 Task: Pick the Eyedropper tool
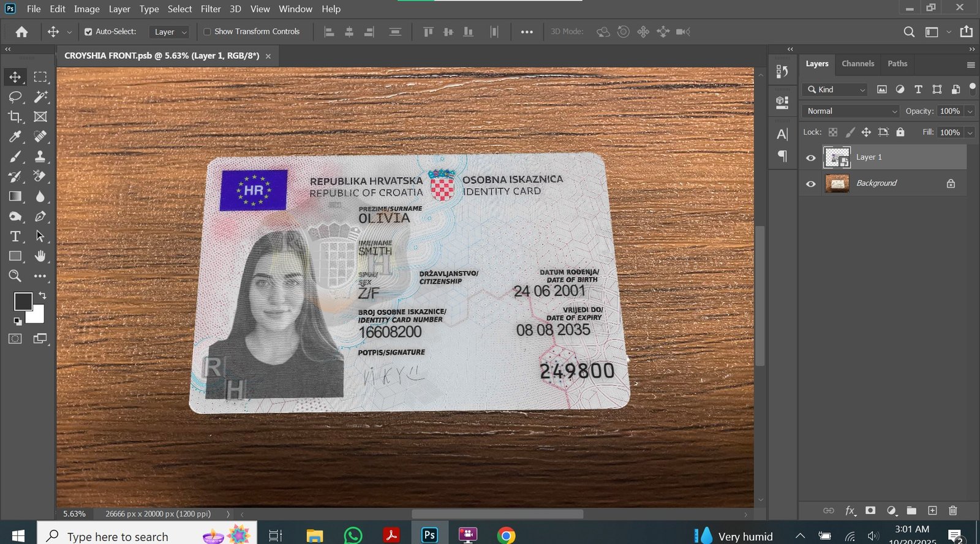[x=15, y=137]
